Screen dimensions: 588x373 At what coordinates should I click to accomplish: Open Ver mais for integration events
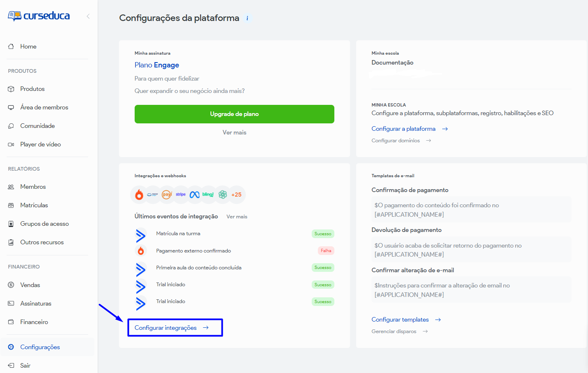pyautogui.click(x=237, y=217)
